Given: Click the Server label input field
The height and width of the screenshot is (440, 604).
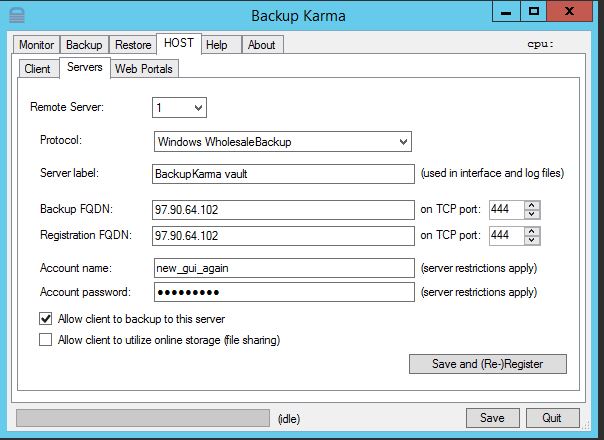Looking at the screenshot, I should 283,174.
